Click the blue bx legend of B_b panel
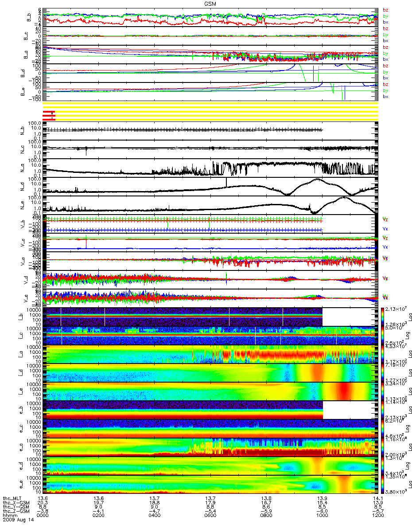 click(x=385, y=22)
